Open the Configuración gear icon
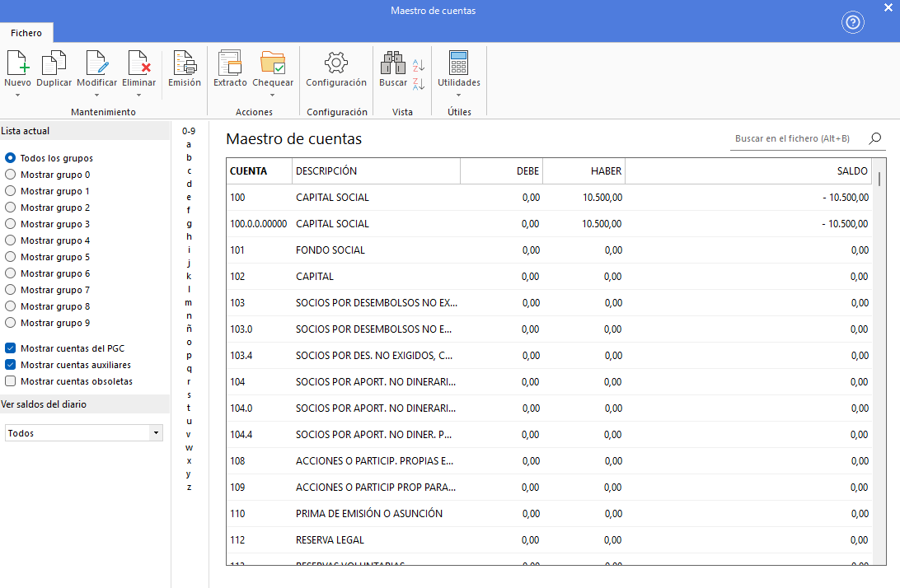This screenshot has width=900, height=588. tap(336, 63)
